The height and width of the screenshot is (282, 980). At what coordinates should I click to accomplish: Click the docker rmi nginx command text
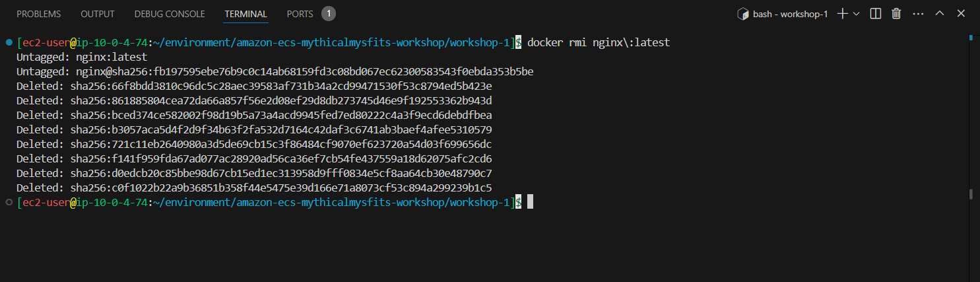coord(599,42)
